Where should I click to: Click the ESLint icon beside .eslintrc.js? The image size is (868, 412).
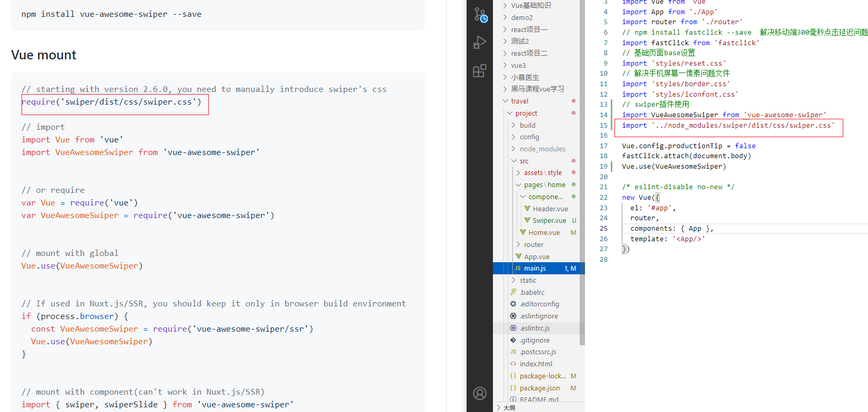[x=513, y=328]
